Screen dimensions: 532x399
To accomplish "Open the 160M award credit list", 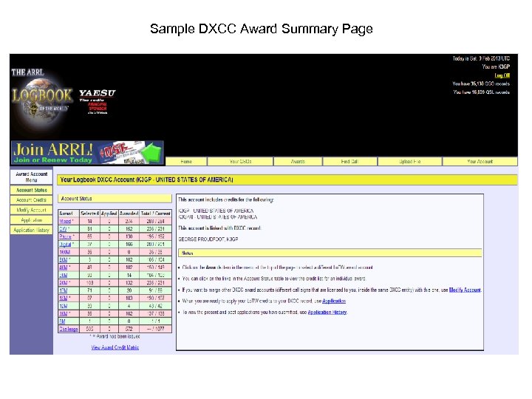I will 64,252.
